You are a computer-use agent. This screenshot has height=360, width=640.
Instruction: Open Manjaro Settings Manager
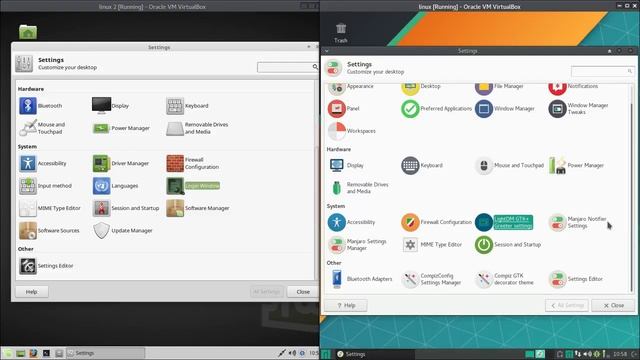357,244
